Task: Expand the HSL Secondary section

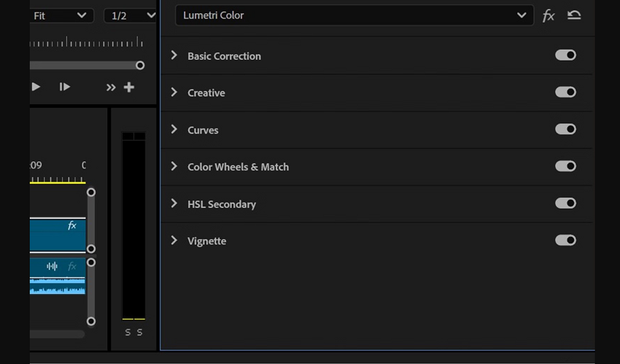Action: (x=174, y=203)
